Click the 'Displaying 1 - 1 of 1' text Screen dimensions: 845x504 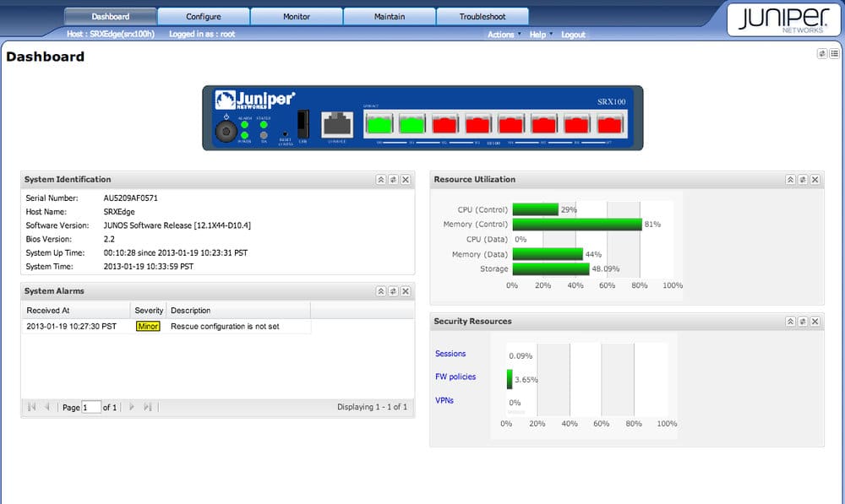[373, 407]
